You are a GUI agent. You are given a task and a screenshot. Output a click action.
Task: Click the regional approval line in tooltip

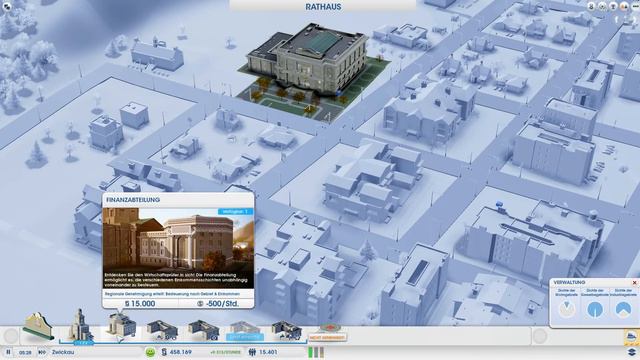[172, 294]
